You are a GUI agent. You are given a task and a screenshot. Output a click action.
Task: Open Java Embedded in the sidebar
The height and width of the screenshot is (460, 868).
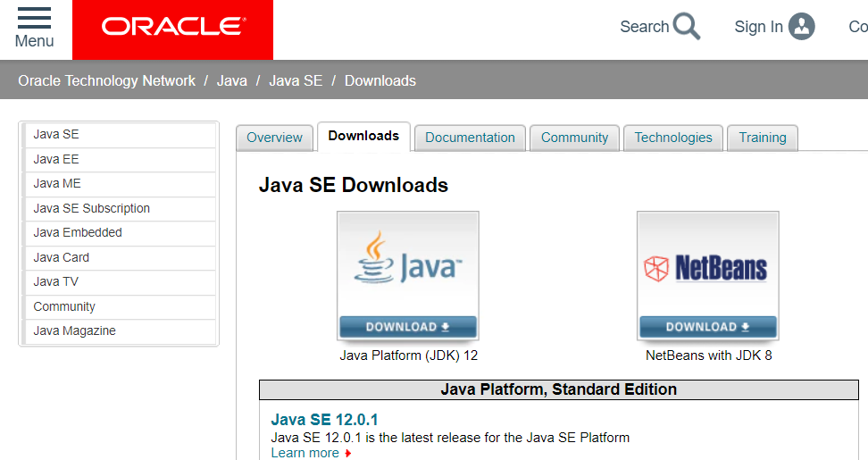point(119,233)
